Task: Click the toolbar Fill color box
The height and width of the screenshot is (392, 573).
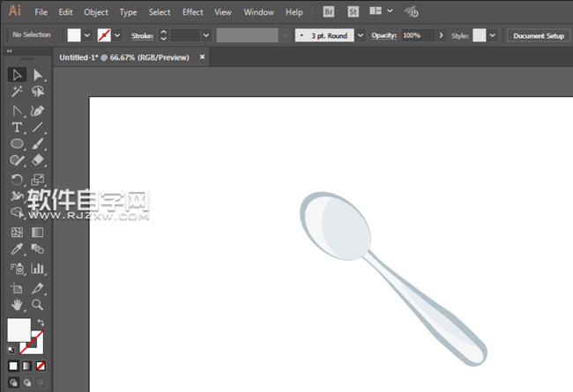Action: (19, 329)
